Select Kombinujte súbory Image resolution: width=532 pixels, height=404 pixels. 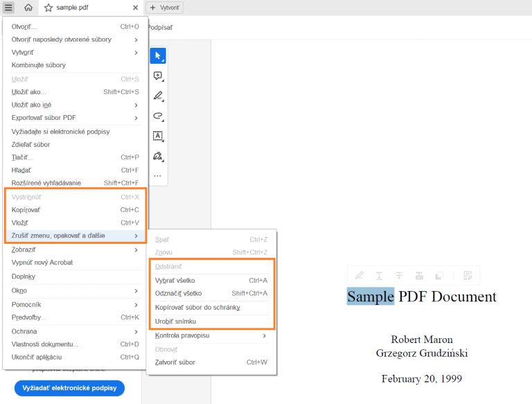click(x=75, y=65)
